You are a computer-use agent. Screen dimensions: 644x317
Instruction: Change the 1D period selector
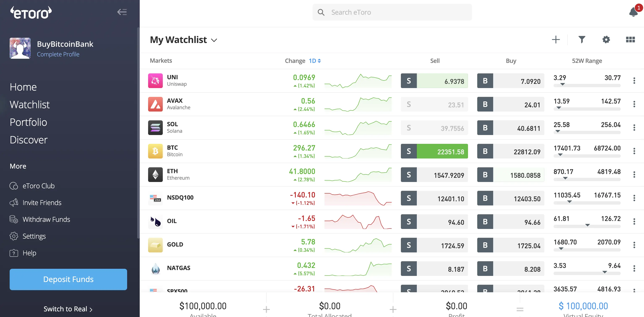tap(314, 61)
